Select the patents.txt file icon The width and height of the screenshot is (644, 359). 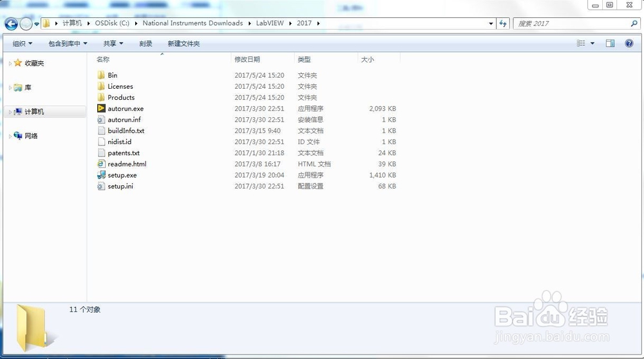click(101, 152)
